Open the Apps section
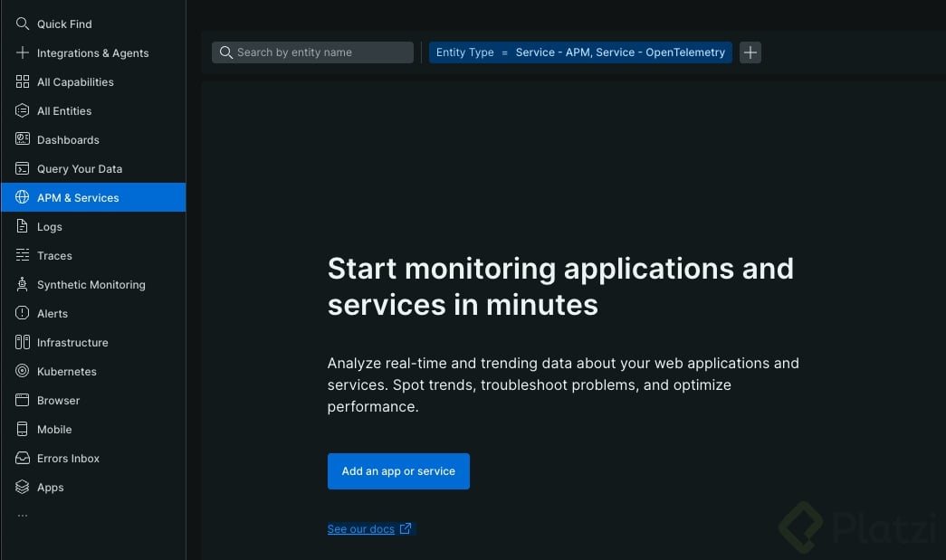946x560 pixels. pos(93,487)
